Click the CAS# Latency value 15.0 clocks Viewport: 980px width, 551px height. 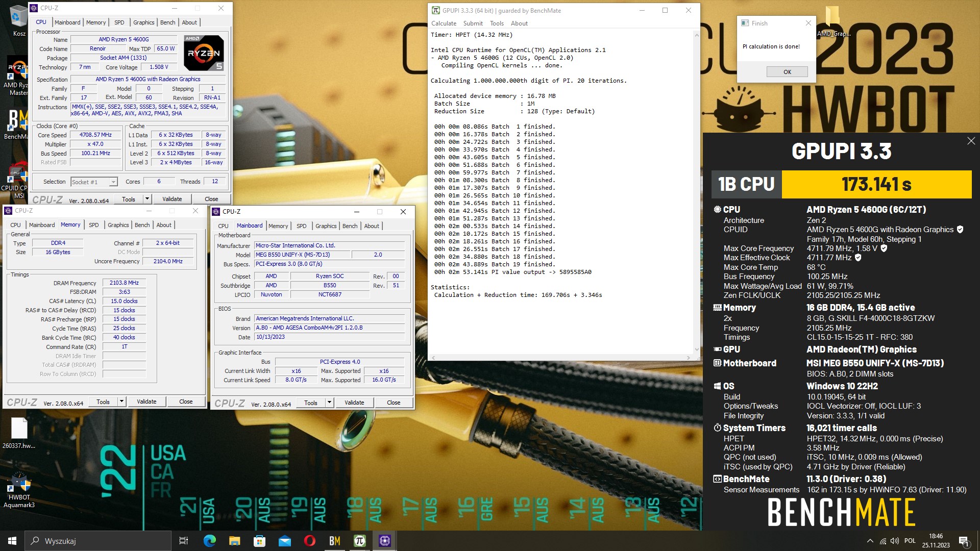124,301
